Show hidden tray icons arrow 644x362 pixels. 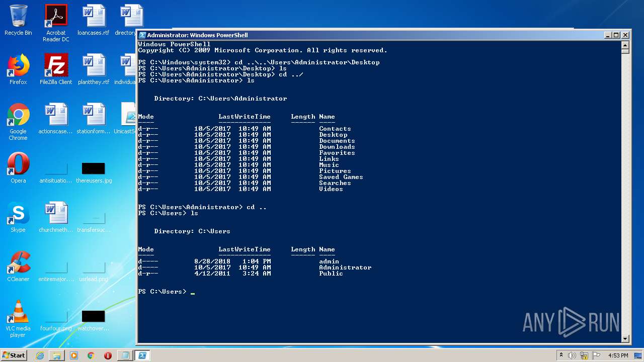tap(561, 355)
